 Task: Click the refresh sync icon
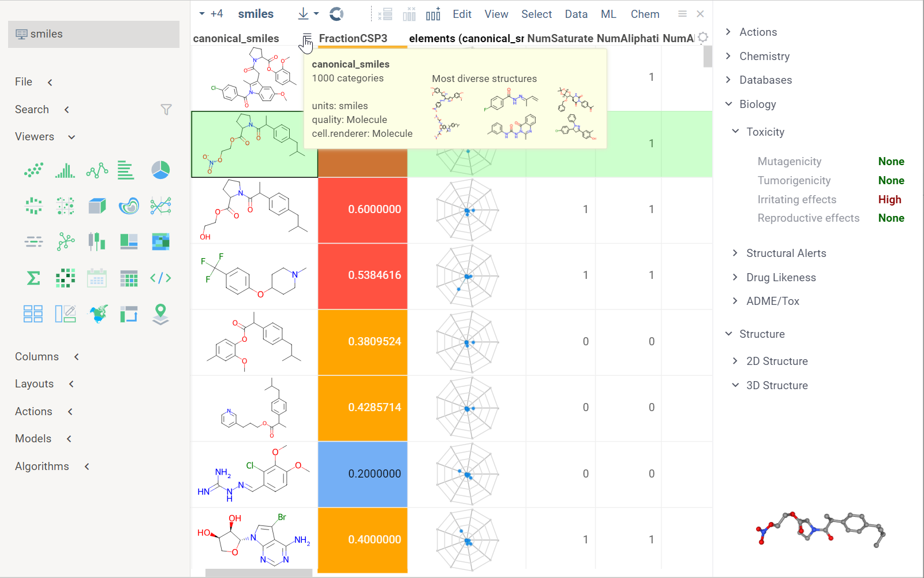tap(336, 14)
